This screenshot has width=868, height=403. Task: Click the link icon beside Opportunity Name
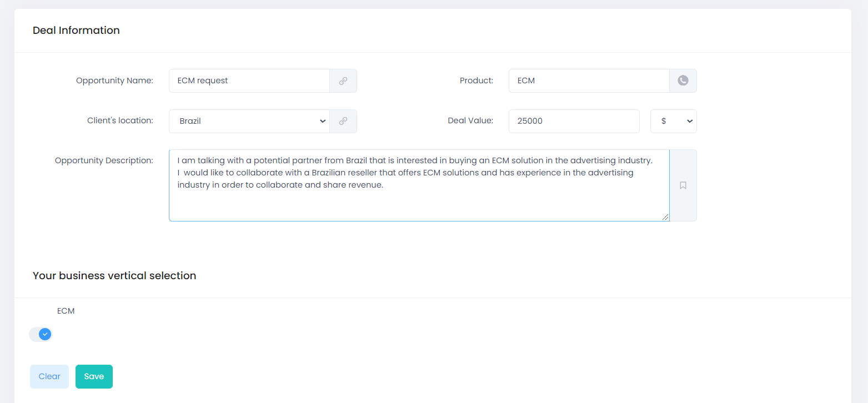343,80
